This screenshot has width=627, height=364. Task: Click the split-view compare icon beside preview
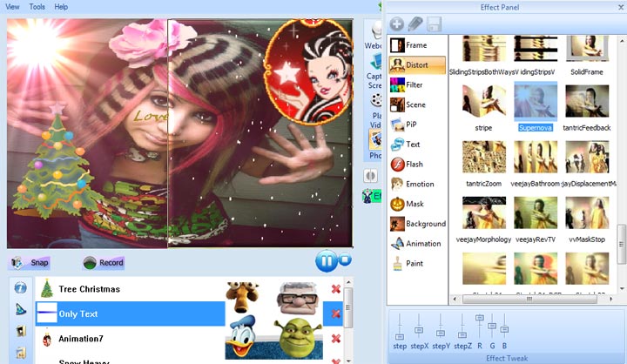click(x=371, y=176)
